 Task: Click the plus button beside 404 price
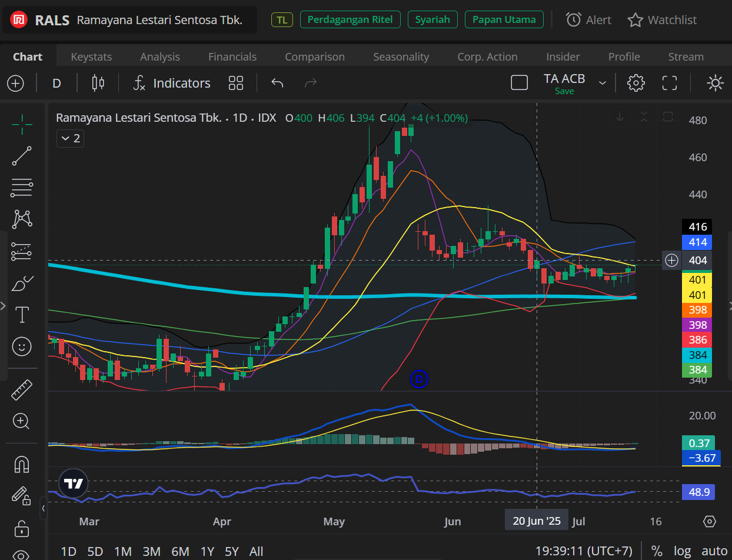point(671,260)
